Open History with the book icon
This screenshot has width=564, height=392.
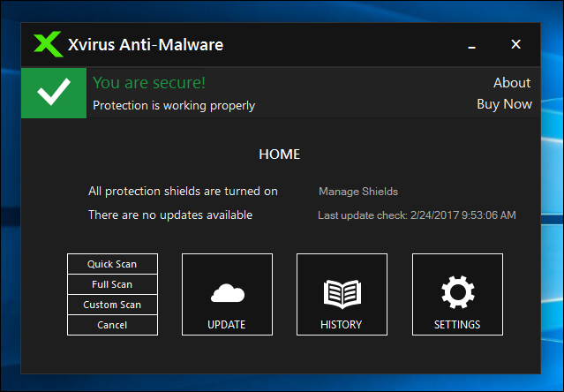point(342,294)
